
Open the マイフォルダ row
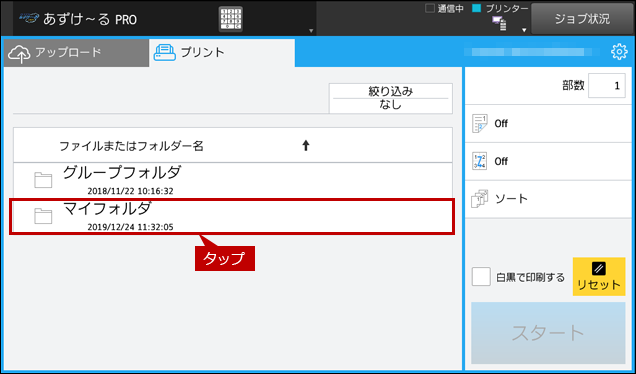(x=232, y=217)
